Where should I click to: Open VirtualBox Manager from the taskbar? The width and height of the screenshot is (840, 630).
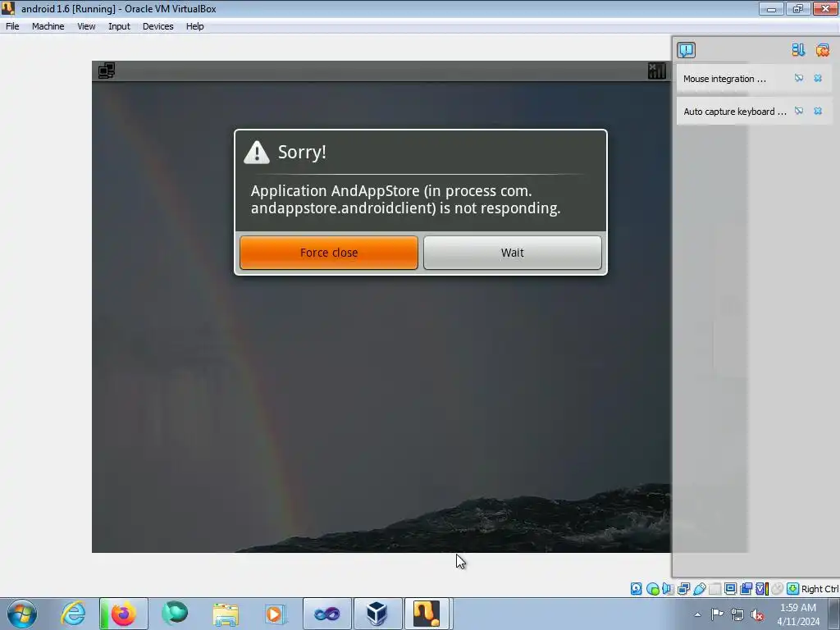tap(377, 614)
